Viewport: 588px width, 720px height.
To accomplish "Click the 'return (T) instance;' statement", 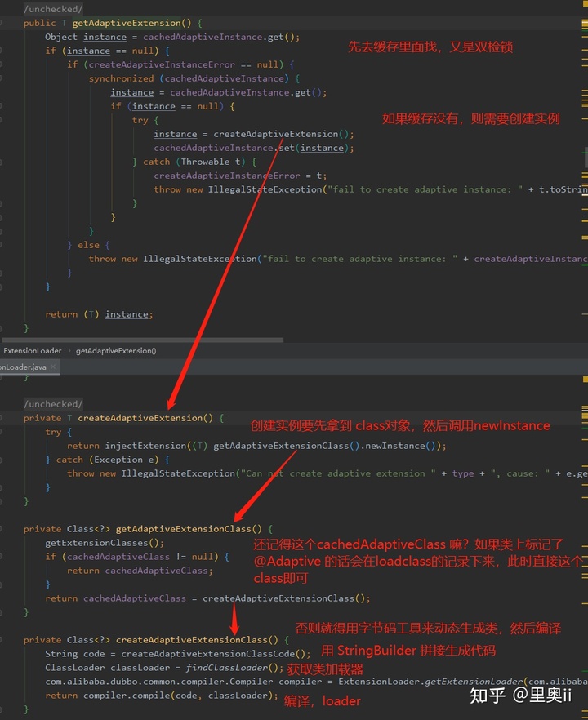I will (x=99, y=314).
